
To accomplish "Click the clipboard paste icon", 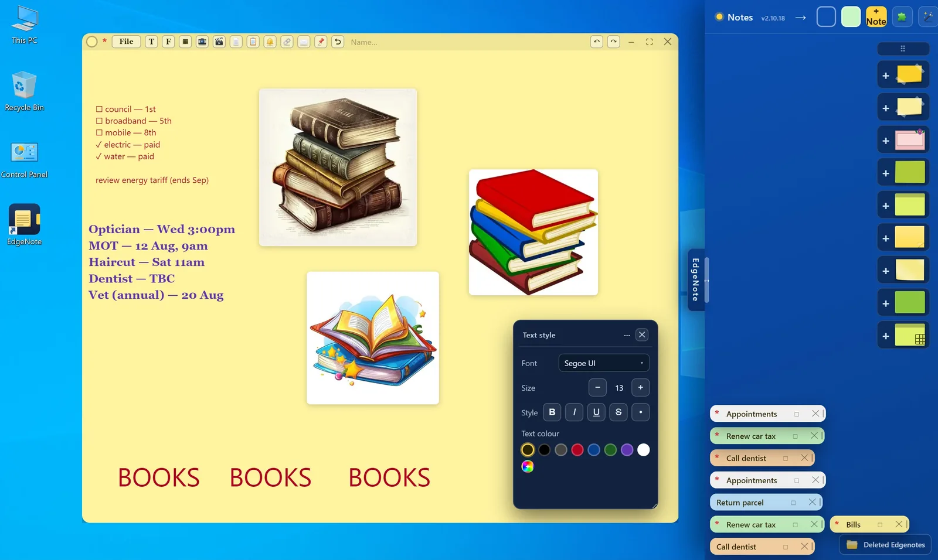I will click(253, 42).
